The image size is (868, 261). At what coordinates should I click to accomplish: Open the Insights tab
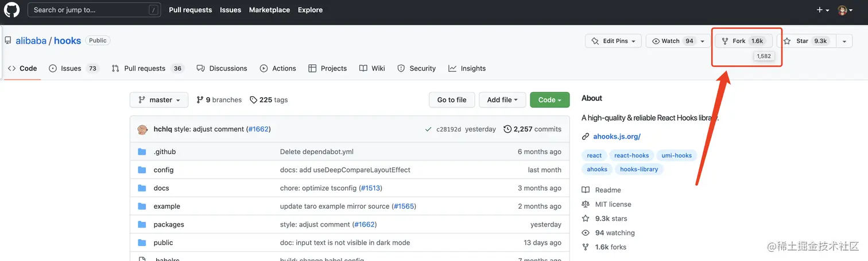467,68
